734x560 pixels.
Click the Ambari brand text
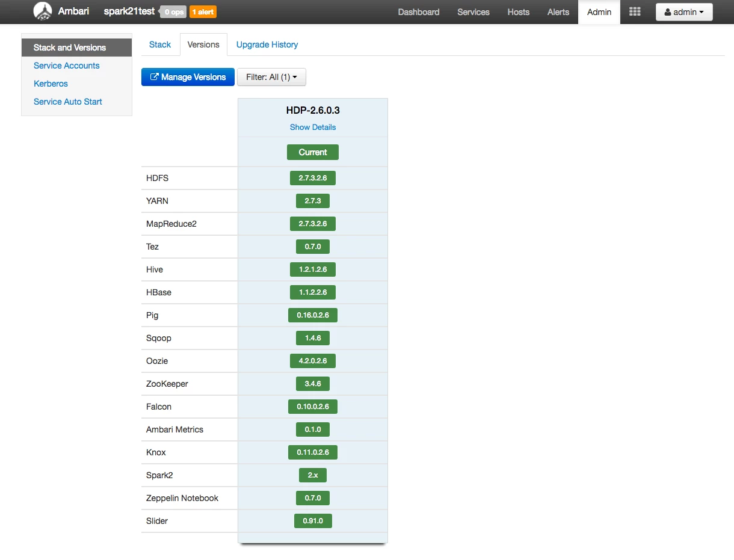(x=73, y=11)
